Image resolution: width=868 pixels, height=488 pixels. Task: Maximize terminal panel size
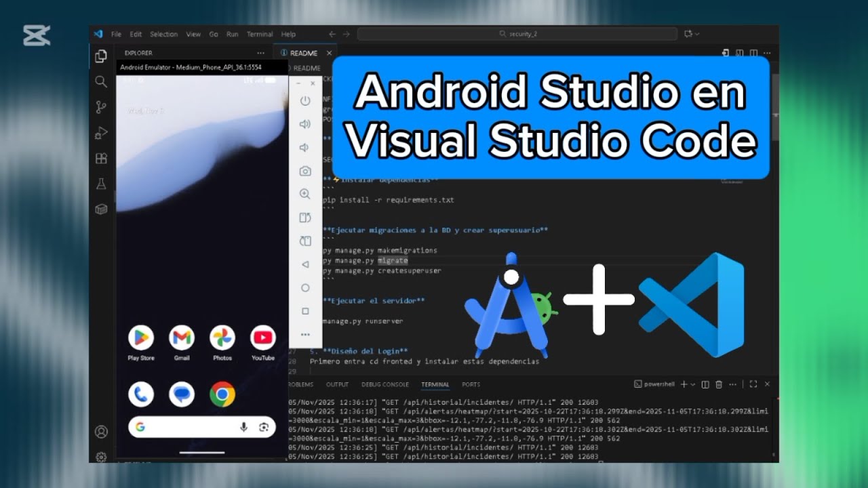tap(753, 384)
